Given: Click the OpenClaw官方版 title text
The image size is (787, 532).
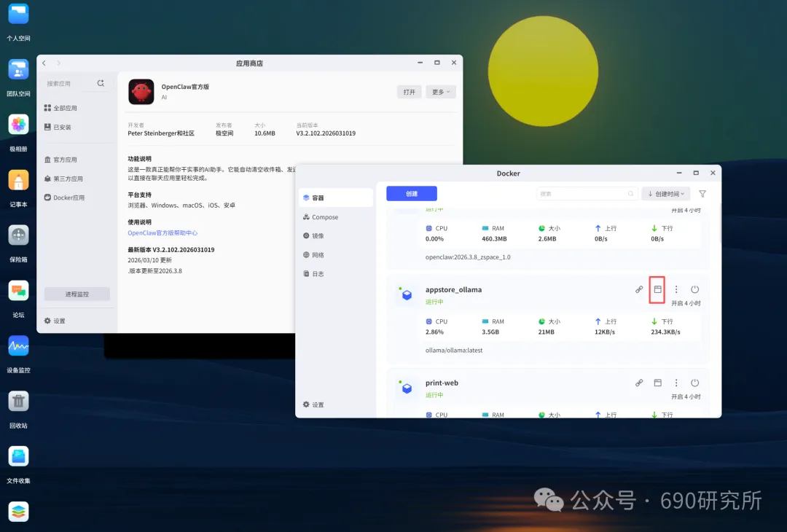Looking at the screenshot, I should tap(185, 87).
